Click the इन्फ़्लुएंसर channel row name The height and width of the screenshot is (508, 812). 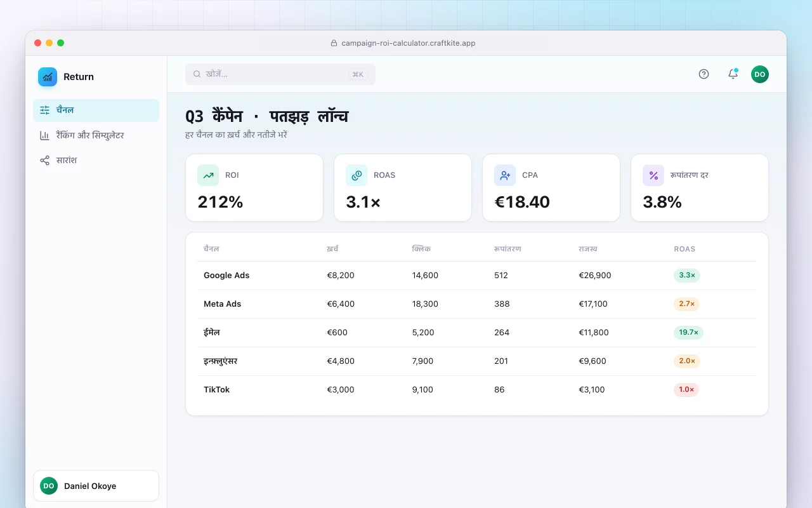(x=220, y=361)
